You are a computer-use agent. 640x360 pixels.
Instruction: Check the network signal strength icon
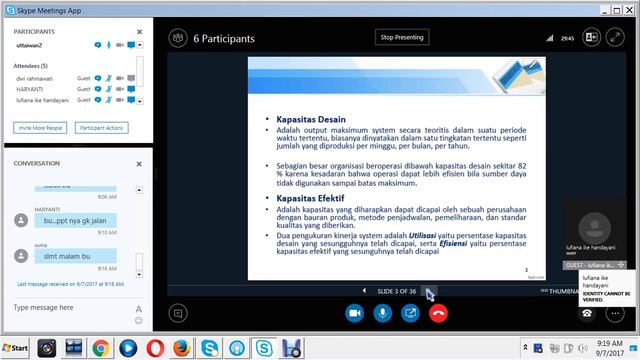tap(550, 38)
